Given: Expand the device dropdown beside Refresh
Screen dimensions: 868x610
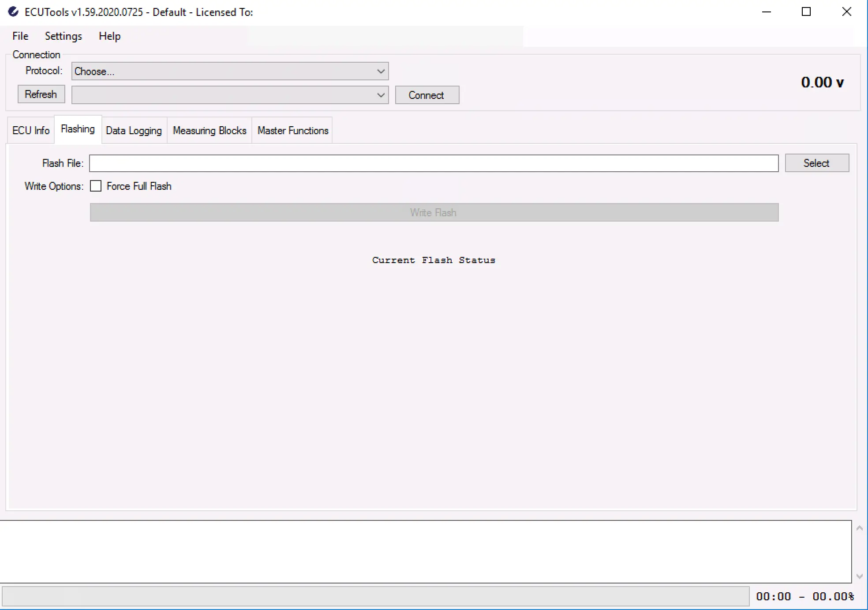Looking at the screenshot, I should tap(381, 95).
